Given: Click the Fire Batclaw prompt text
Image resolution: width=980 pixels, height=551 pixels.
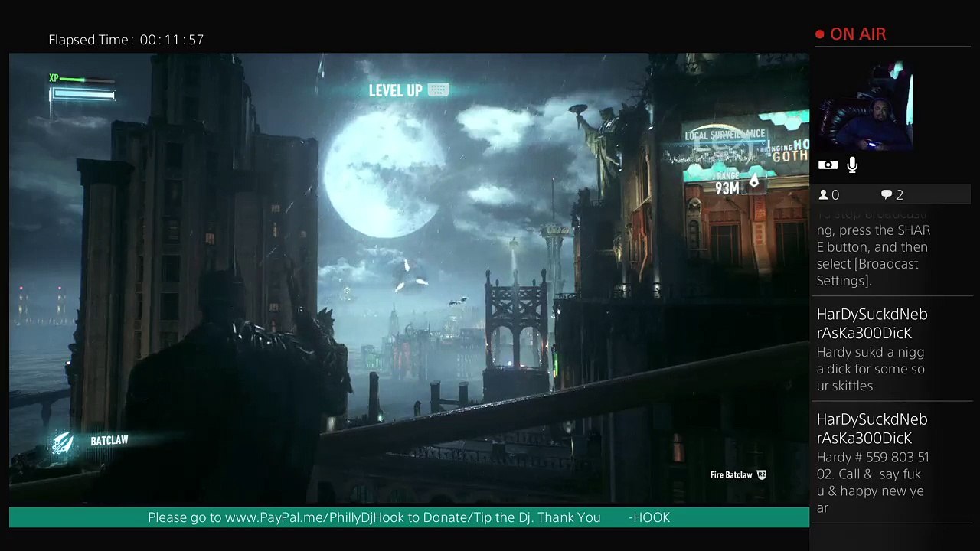Looking at the screenshot, I should (x=731, y=475).
